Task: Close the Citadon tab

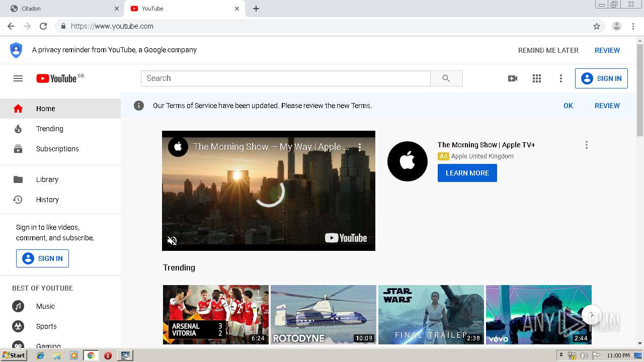Action: (x=117, y=9)
